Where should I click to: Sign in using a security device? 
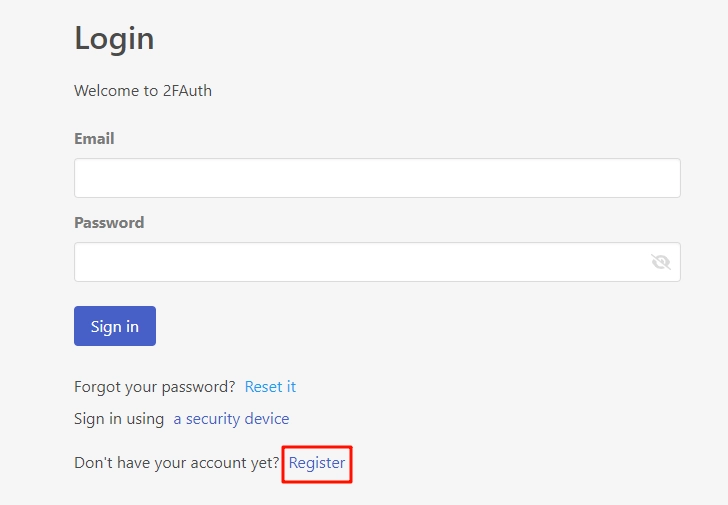pyautogui.click(x=231, y=419)
